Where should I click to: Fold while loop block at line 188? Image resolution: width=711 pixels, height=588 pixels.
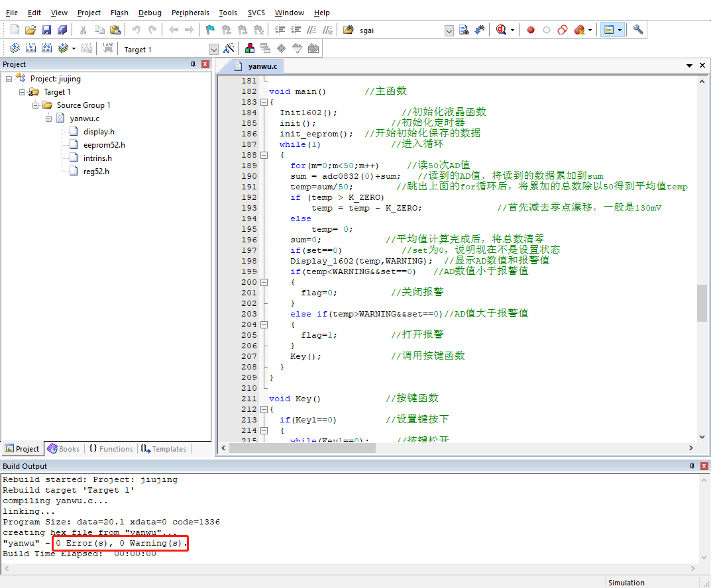tap(264, 156)
